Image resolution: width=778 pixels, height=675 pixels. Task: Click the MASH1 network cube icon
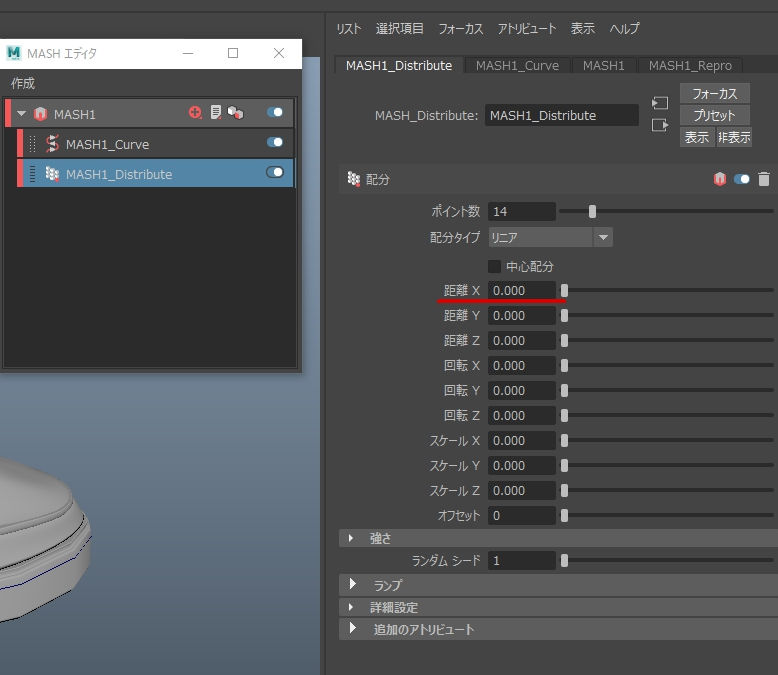click(x=40, y=114)
